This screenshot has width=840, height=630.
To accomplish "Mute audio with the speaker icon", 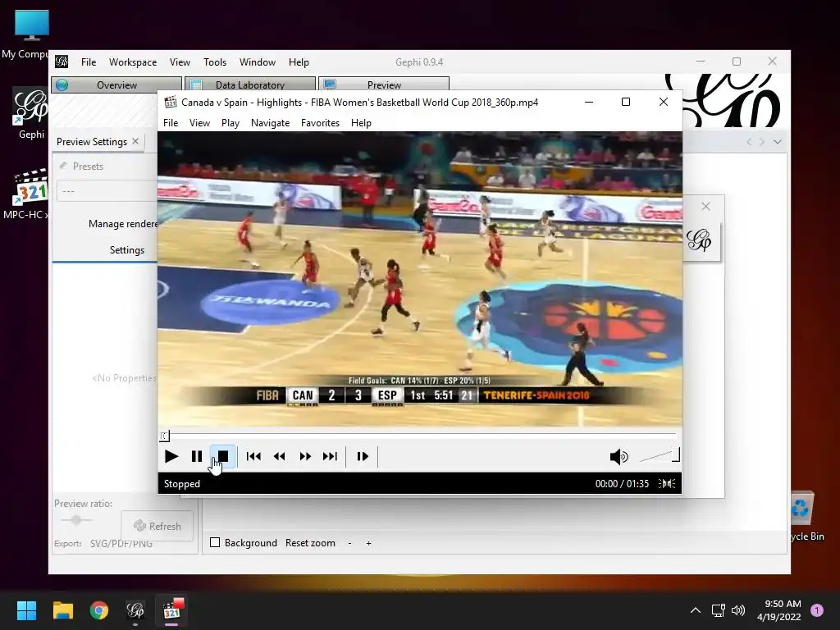I will (619, 456).
